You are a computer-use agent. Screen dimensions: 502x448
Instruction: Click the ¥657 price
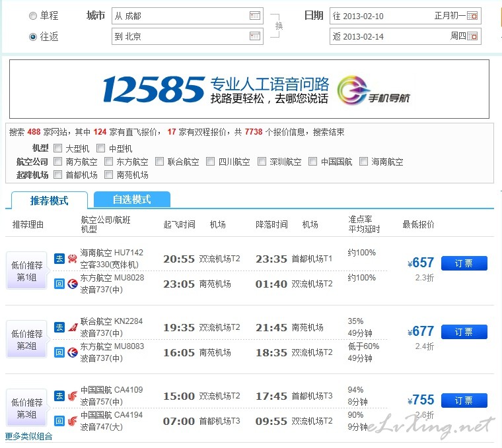(421, 263)
